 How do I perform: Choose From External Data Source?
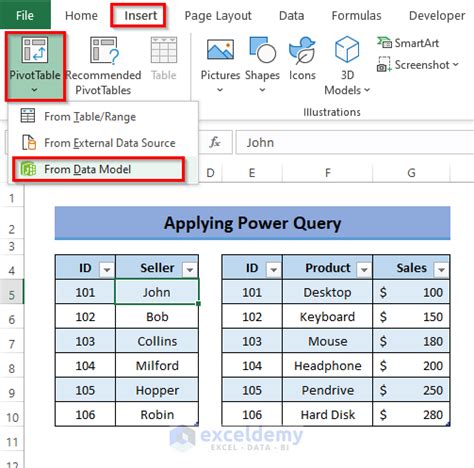click(99, 143)
